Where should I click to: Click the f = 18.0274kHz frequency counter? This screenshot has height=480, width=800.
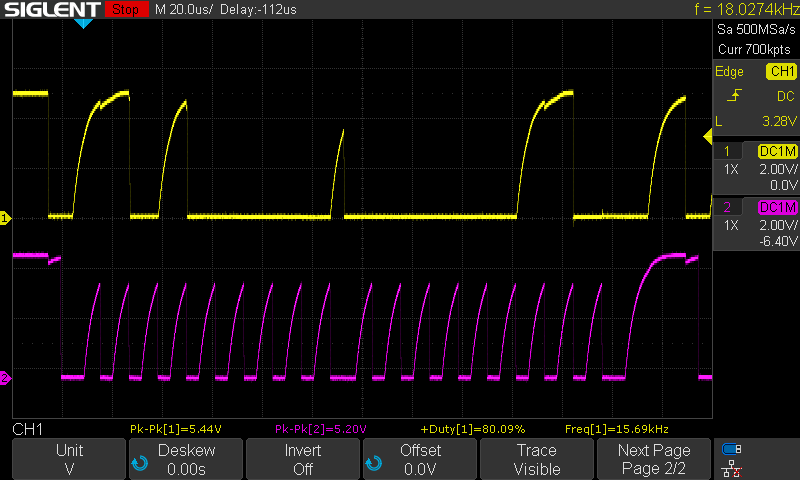747,9
